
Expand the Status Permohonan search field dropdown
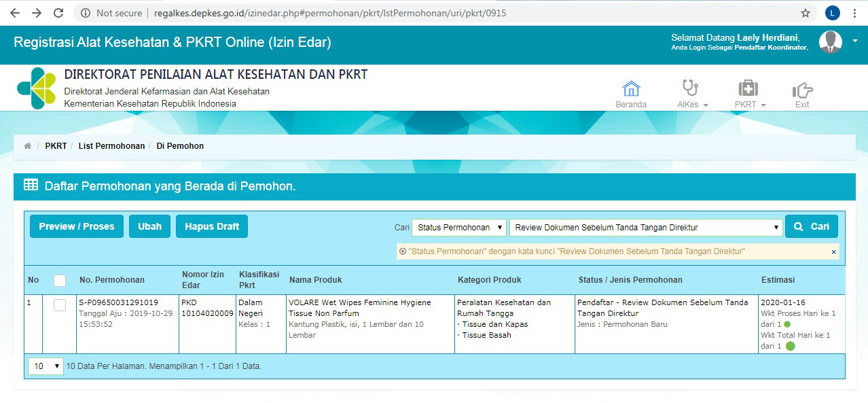459,227
